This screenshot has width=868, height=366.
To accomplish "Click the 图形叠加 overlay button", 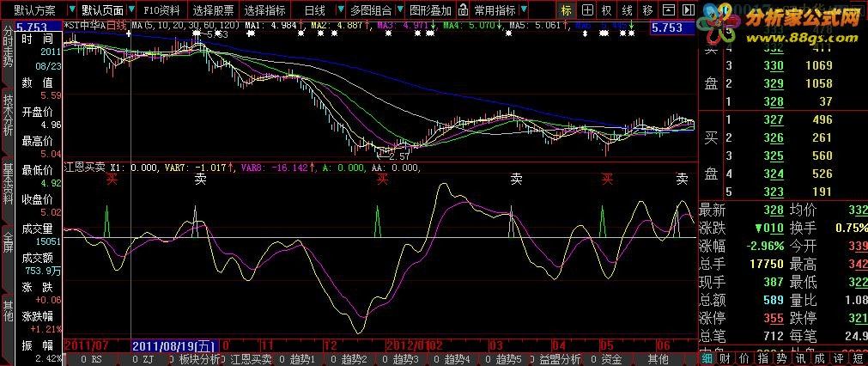I will pyautogui.click(x=431, y=10).
